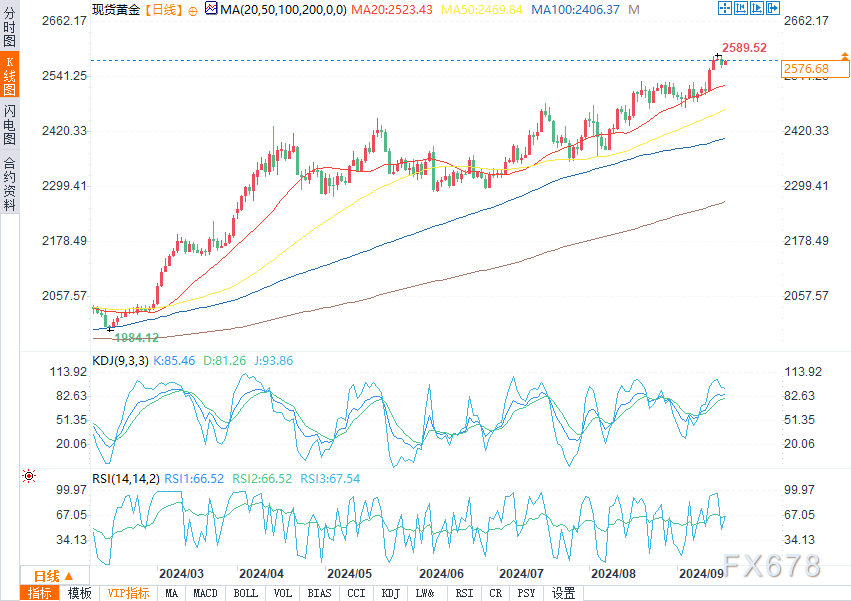Click the red sun icon near RSI

[x=29, y=477]
